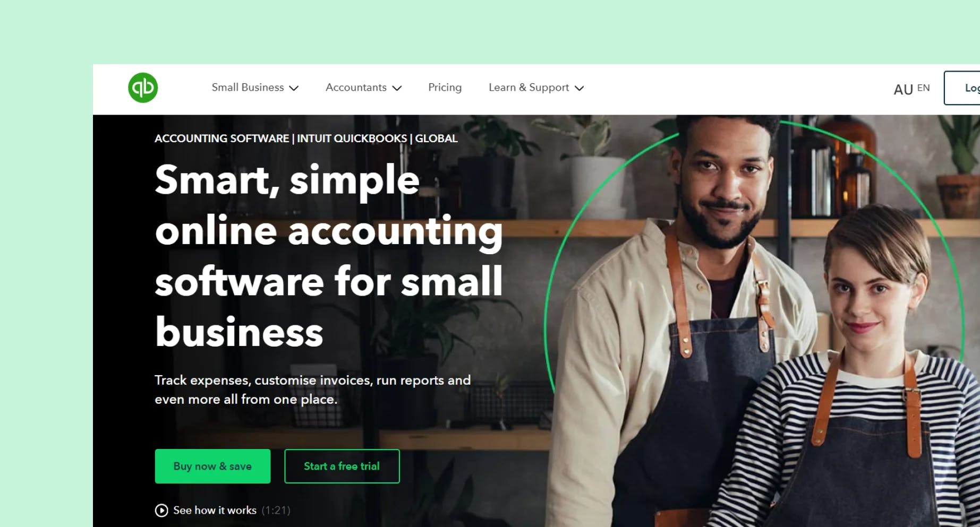The image size is (980, 527).
Task: Click the video duration 1:21 label
Action: tap(276, 510)
